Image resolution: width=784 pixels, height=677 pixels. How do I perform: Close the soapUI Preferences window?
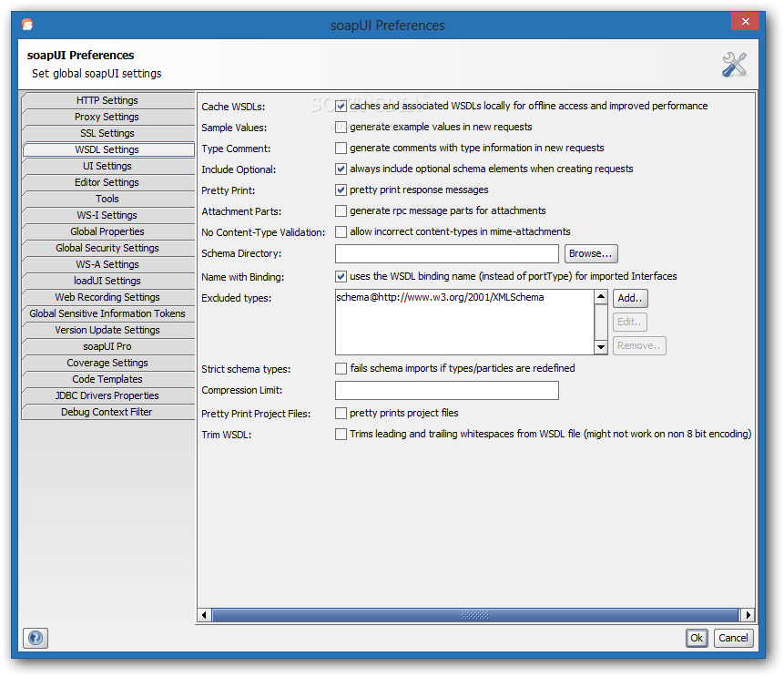pos(745,22)
